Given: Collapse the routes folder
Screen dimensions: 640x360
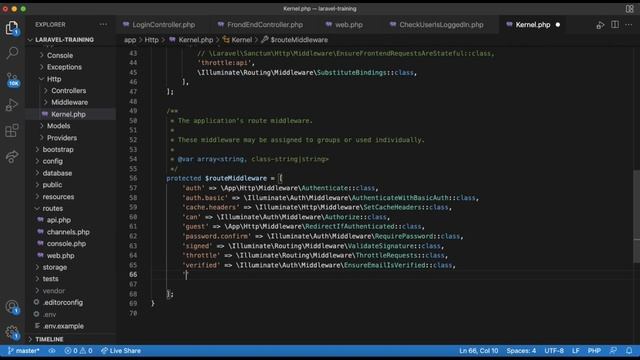Looking at the screenshot, I should 53,209.
